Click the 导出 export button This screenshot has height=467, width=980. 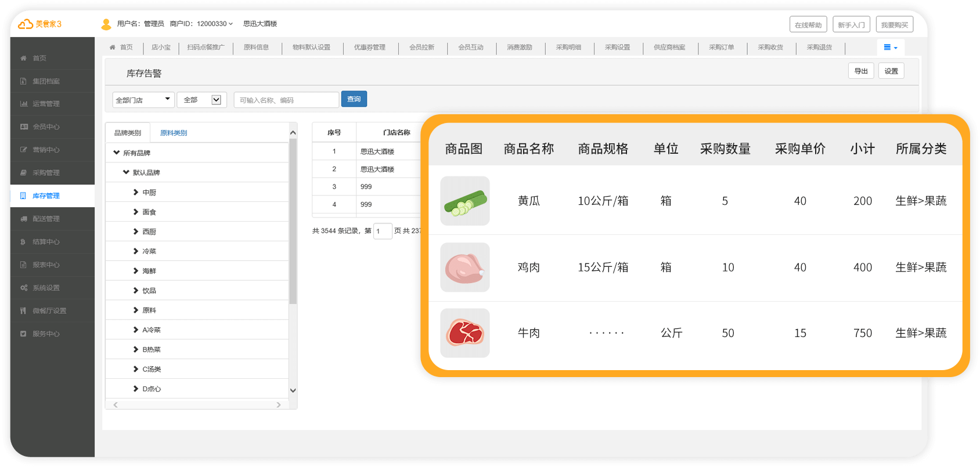(860, 71)
